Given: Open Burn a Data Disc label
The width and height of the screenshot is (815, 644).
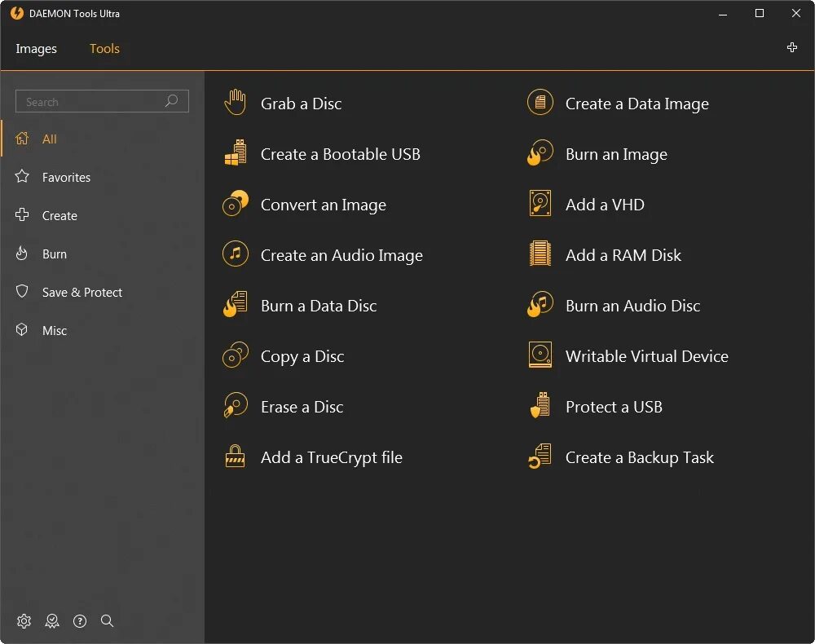Looking at the screenshot, I should 319,306.
